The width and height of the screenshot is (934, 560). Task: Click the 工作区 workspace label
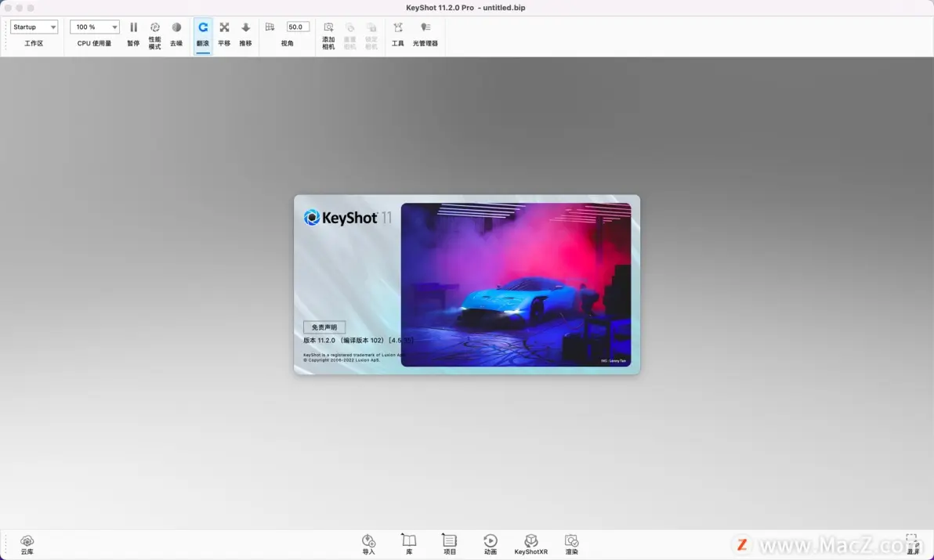tap(34, 43)
